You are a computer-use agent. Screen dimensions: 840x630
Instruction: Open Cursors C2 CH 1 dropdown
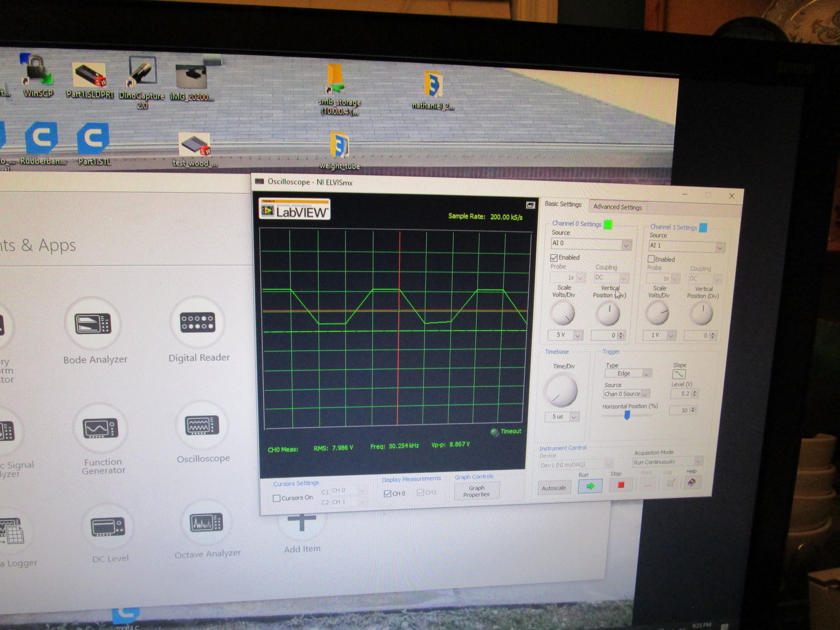348,502
